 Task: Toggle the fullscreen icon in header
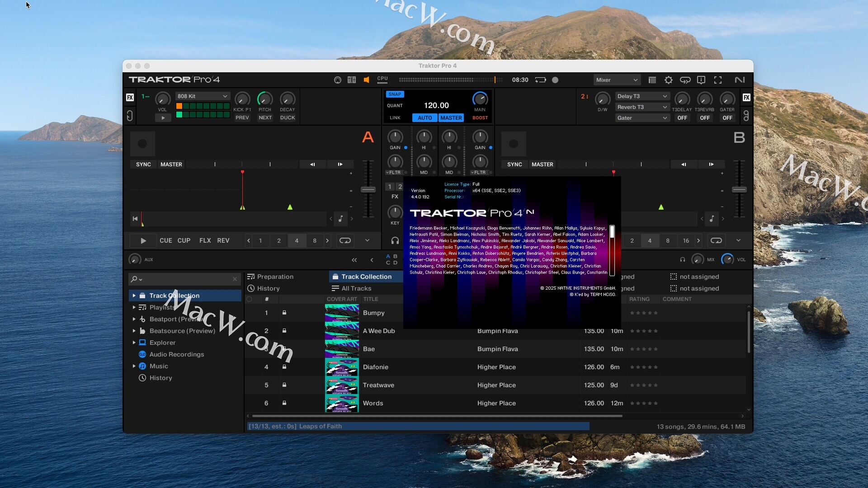coord(718,80)
